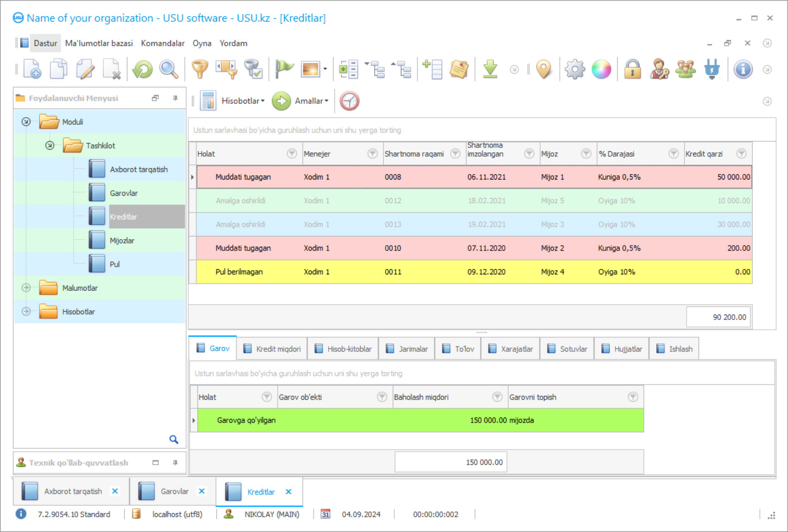Screen dimensions: 788x532
Task: Click the blue plug connection icon
Action: [x=712, y=69]
